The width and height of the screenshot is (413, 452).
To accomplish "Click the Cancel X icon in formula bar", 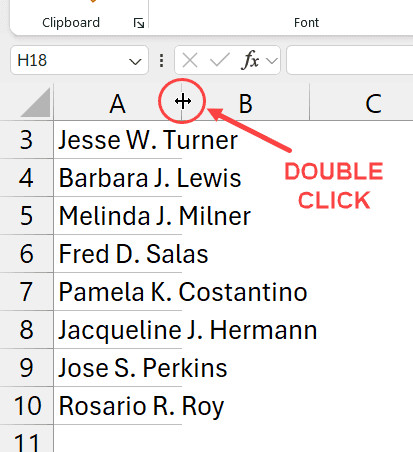I will (190, 61).
